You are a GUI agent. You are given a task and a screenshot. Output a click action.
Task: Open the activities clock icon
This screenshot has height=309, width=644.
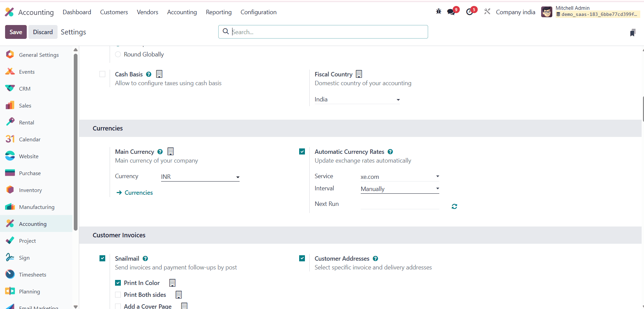pyautogui.click(x=470, y=12)
